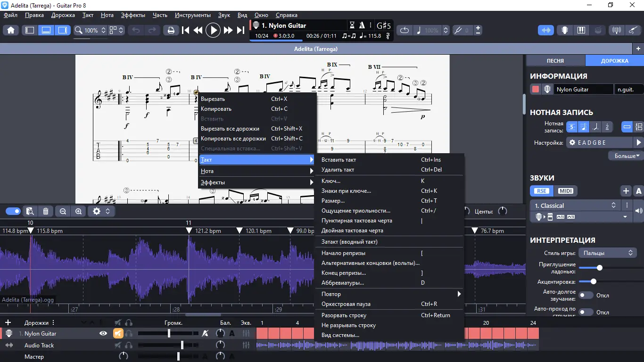This screenshot has width=644, height=362.
Task: Show the piano keyboard view icon
Action: pos(581,30)
